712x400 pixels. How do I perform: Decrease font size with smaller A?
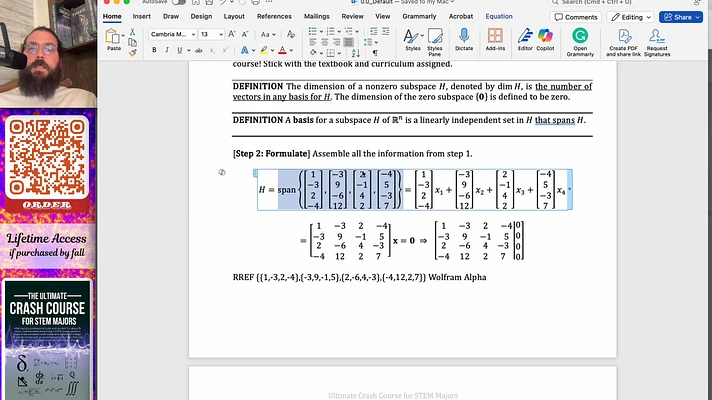(x=245, y=34)
